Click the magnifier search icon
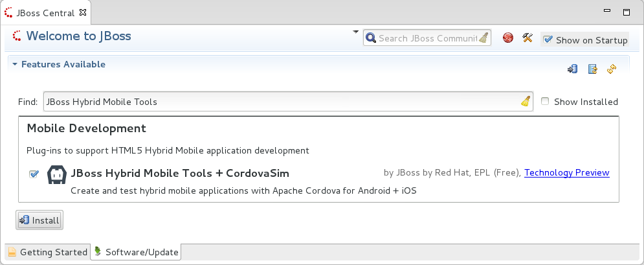 371,38
